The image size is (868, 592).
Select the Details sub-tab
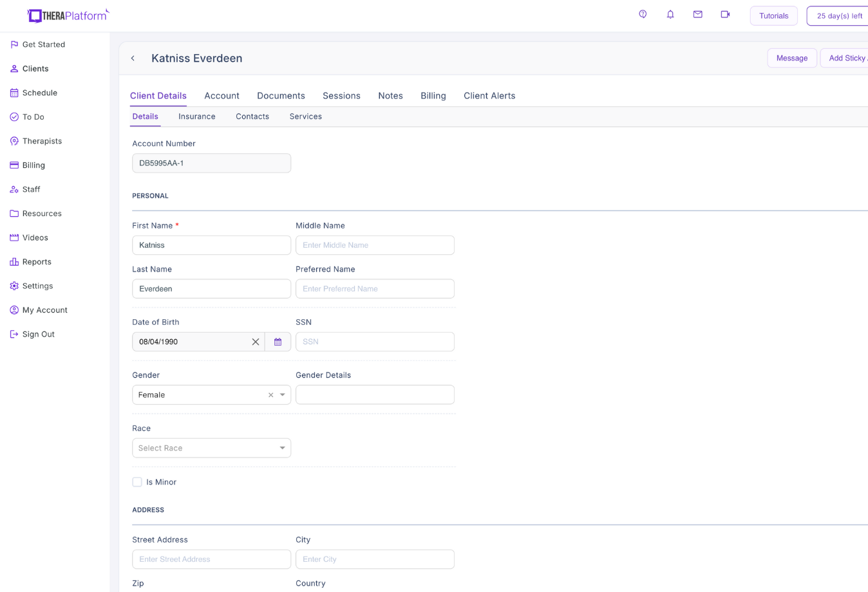(145, 116)
